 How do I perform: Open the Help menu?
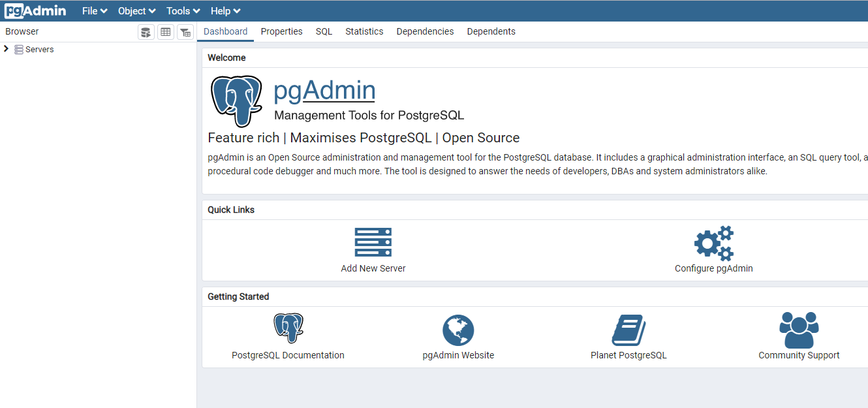point(226,11)
